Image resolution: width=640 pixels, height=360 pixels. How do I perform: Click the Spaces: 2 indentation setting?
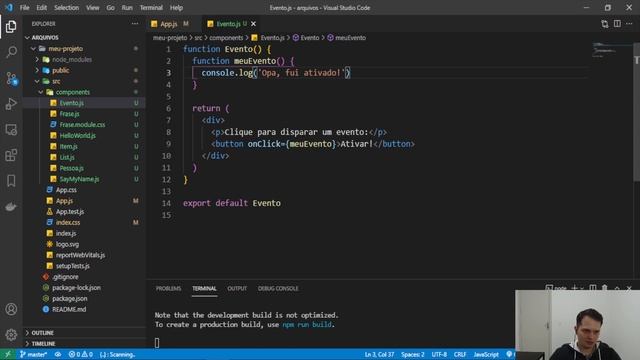click(413, 354)
